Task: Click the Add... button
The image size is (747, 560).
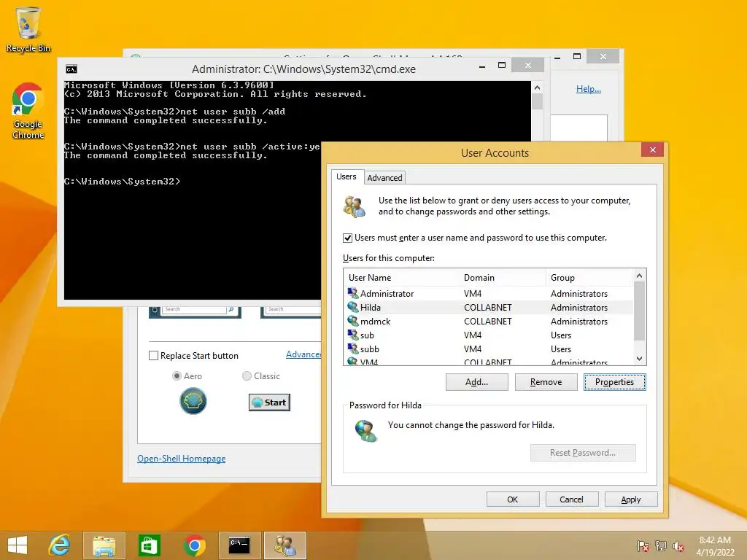Action: (477, 382)
